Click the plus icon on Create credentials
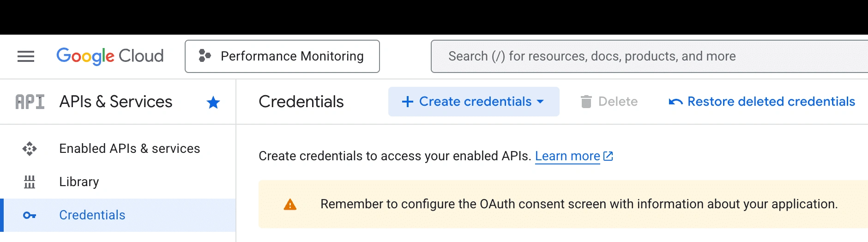868x242 pixels. [407, 102]
